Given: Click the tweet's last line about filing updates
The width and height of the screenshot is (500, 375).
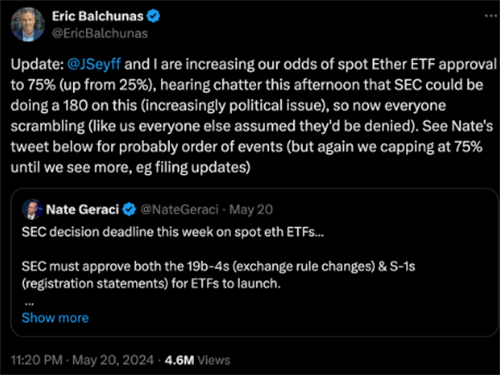Looking at the screenshot, I should [130, 167].
